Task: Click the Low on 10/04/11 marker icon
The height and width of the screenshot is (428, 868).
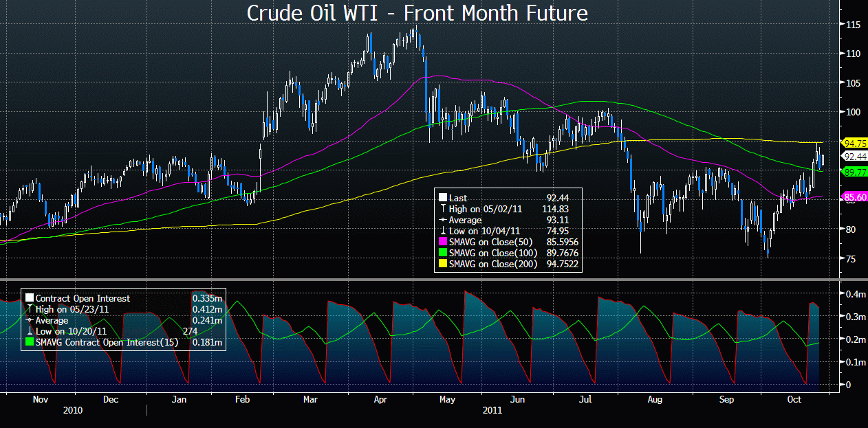Action: [442, 231]
